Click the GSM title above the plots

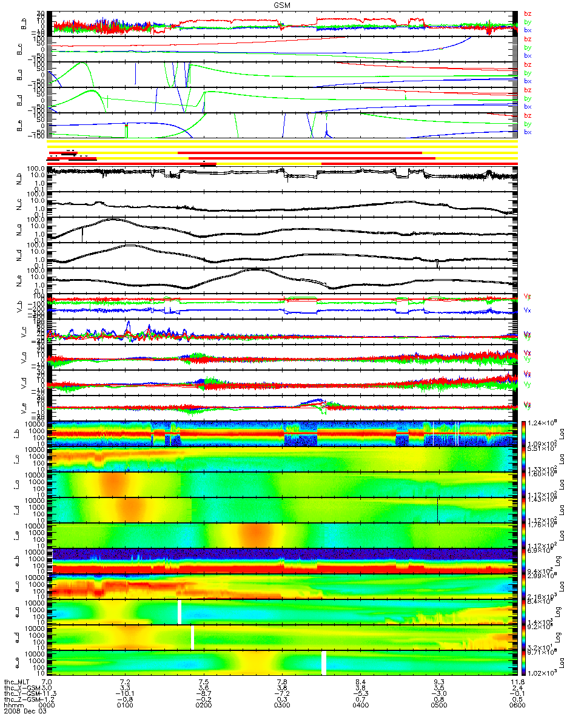point(281,5)
